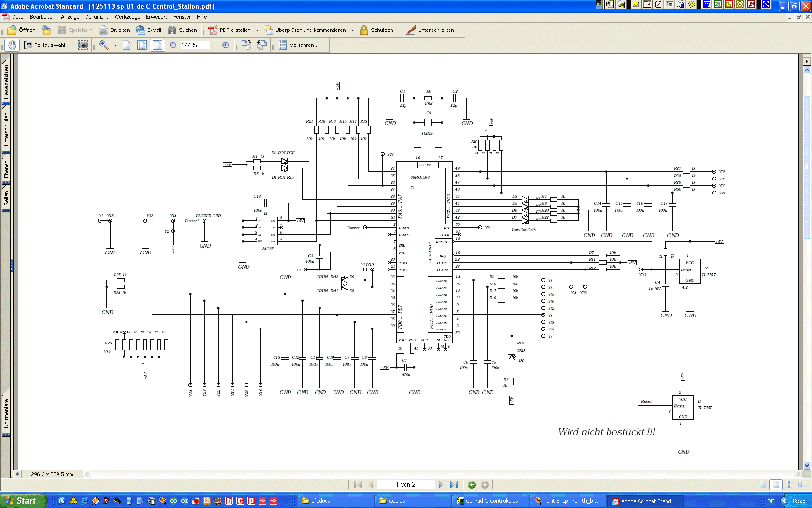Open the Seiten side tab

6,198
